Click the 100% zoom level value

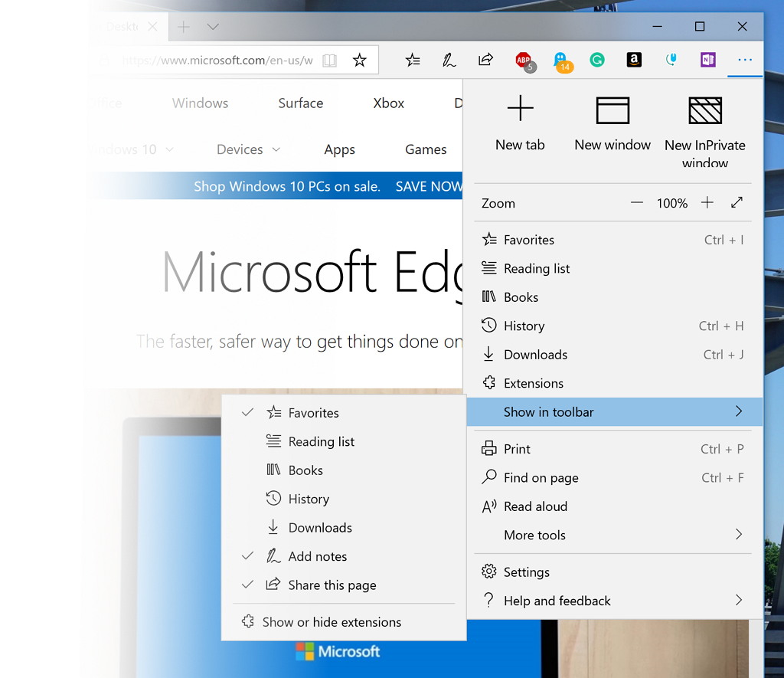pyautogui.click(x=671, y=203)
